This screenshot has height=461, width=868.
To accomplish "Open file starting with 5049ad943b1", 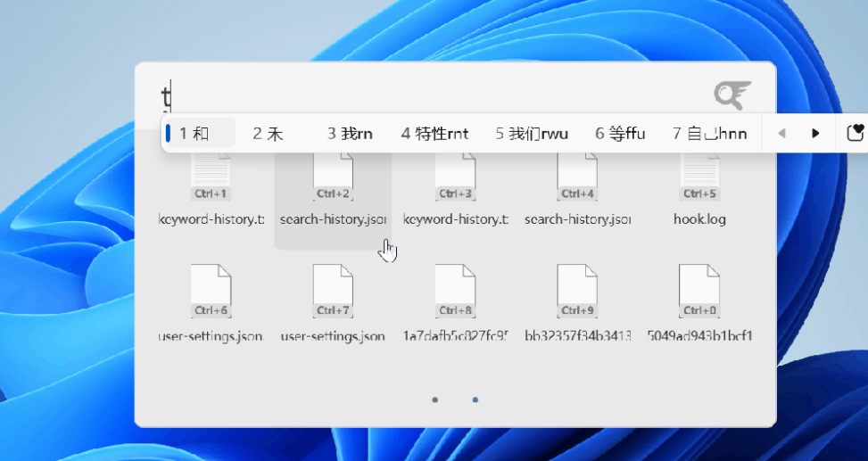I will click(x=699, y=302).
